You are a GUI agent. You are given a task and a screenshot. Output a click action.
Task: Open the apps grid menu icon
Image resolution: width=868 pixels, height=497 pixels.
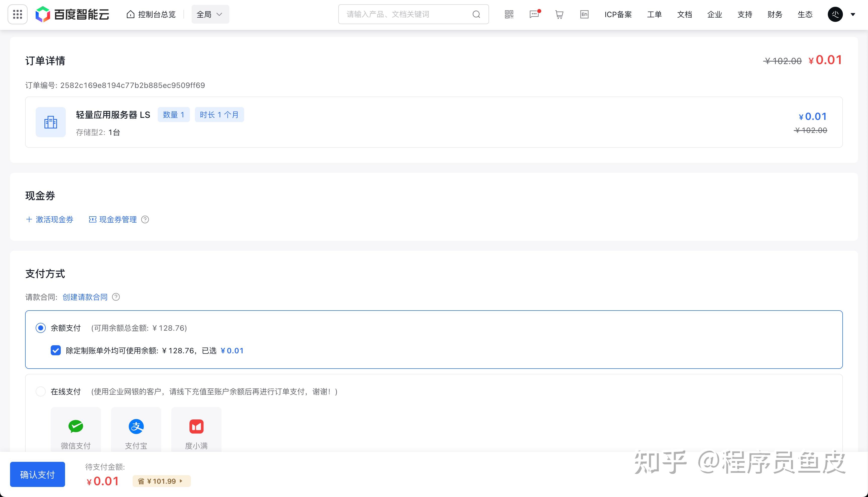pos(17,14)
